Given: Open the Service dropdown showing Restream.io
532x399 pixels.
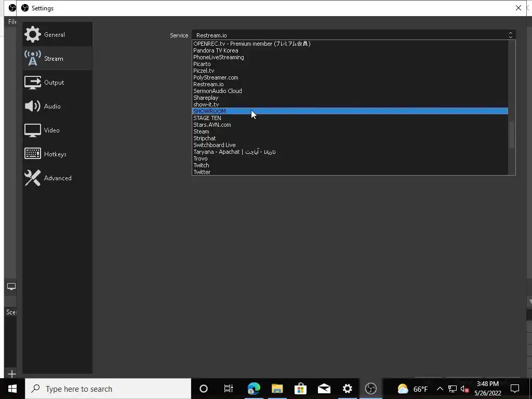Looking at the screenshot, I should (353, 35).
